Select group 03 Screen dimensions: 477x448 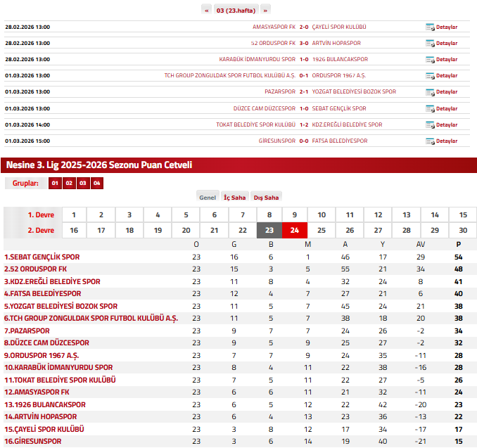(x=83, y=183)
